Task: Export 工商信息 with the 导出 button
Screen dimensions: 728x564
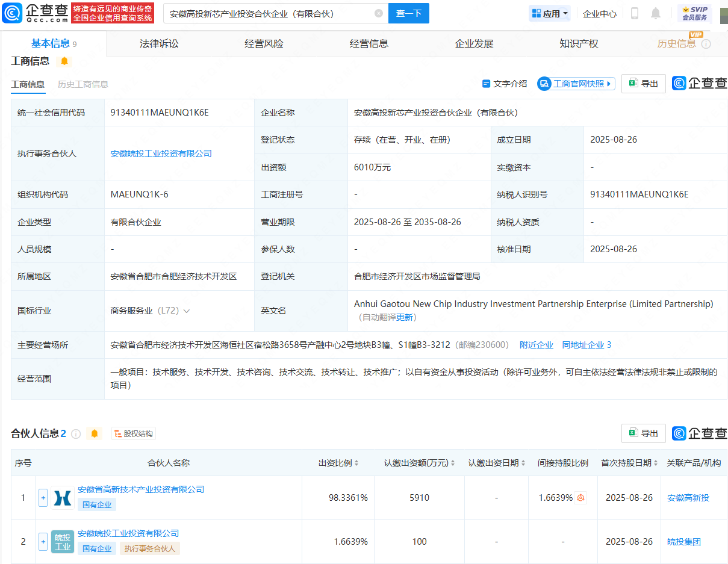Action: (x=644, y=84)
